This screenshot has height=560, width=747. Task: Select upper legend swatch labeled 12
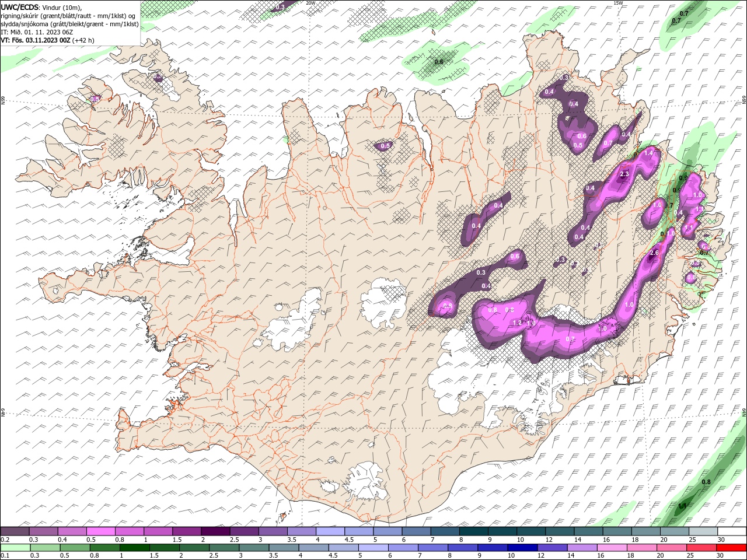[559, 531]
